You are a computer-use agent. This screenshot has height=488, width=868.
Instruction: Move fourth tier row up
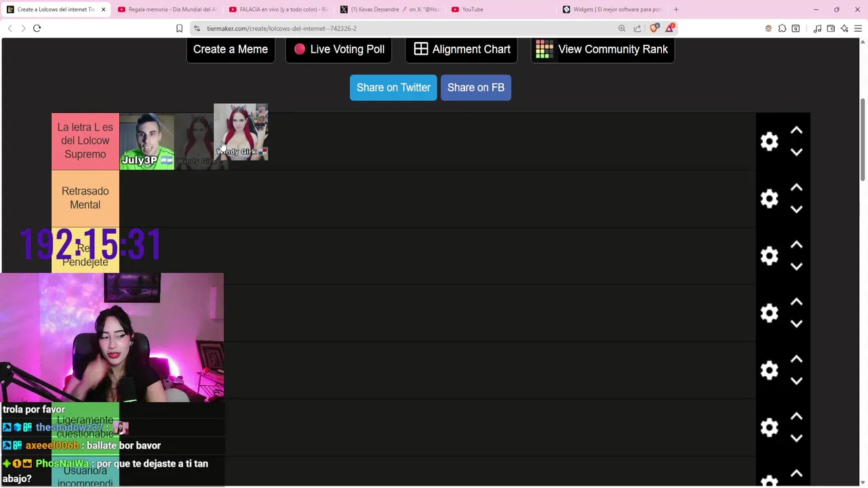[x=796, y=302]
